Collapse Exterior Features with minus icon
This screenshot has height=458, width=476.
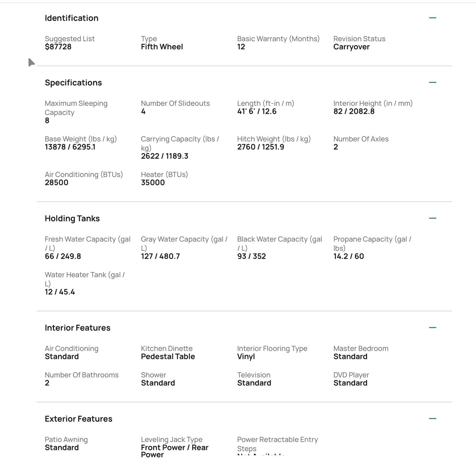pyautogui.click(x=432, y=419)
